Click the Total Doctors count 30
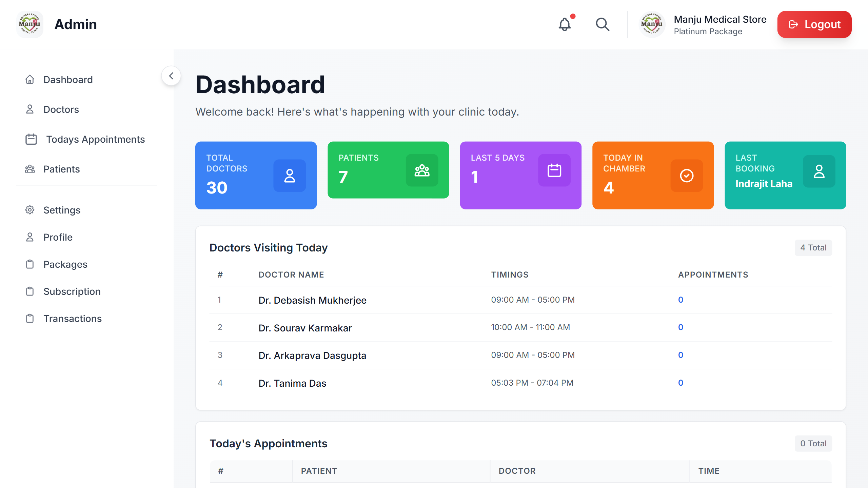 click(x=217, y=187)
